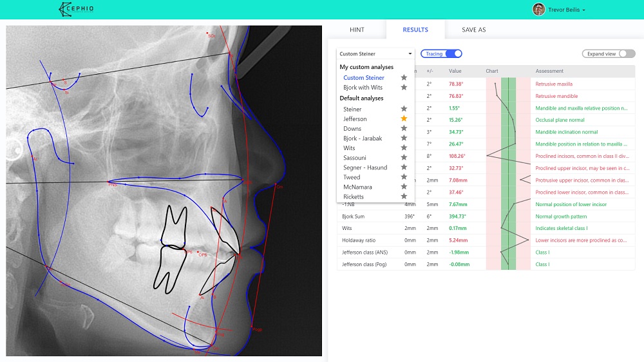Star the Sassouni analysis
This screenshot has height=362, width=644.
[x=404, y=158]
